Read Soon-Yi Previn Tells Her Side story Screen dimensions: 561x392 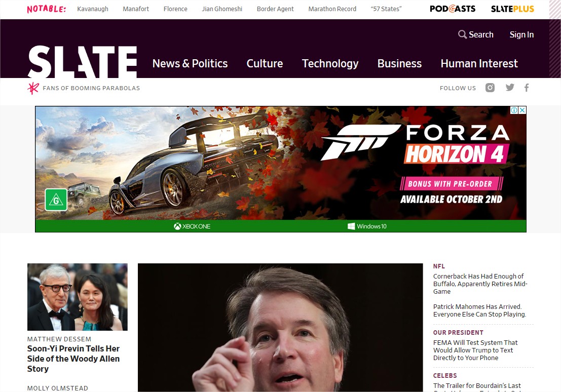tap(73, 359)
